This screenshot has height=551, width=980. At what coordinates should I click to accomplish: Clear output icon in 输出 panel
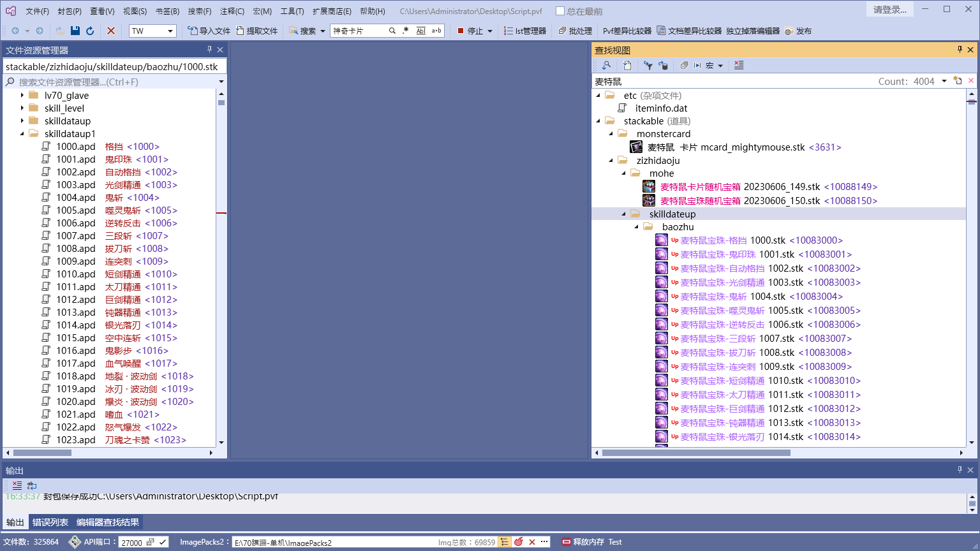17,485
